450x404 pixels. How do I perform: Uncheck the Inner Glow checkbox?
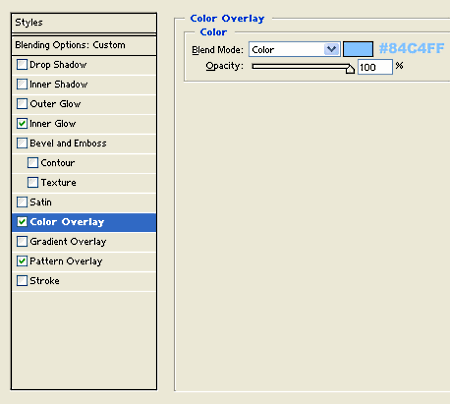coord(22,124)
